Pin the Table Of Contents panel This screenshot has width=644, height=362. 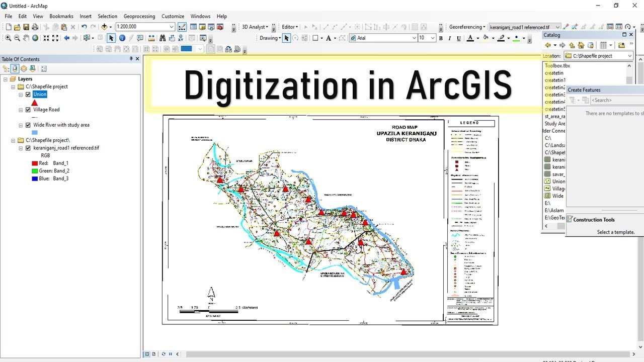click(x=131, y=59)
